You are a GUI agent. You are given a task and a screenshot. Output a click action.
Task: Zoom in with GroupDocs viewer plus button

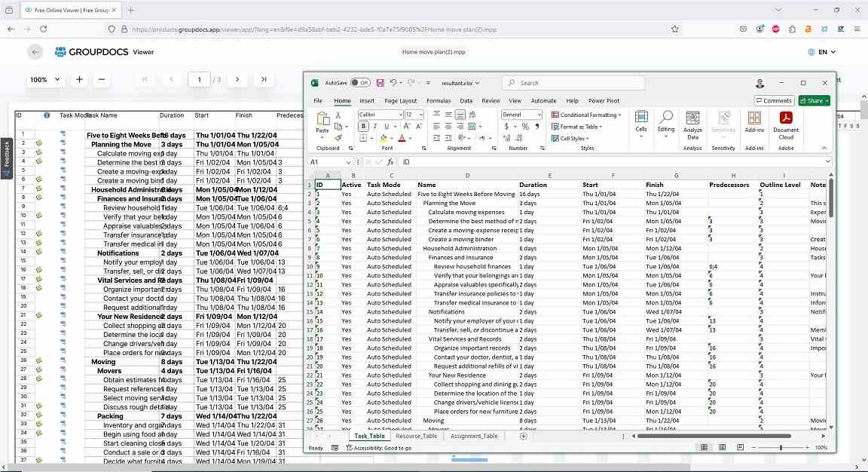pos(79,79)
